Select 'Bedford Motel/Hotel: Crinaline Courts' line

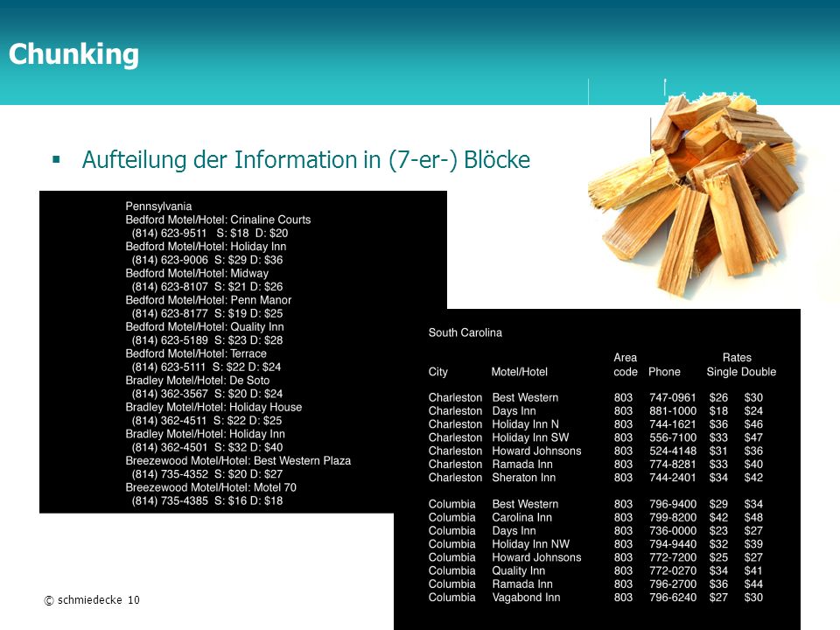(x=218, y=220)
